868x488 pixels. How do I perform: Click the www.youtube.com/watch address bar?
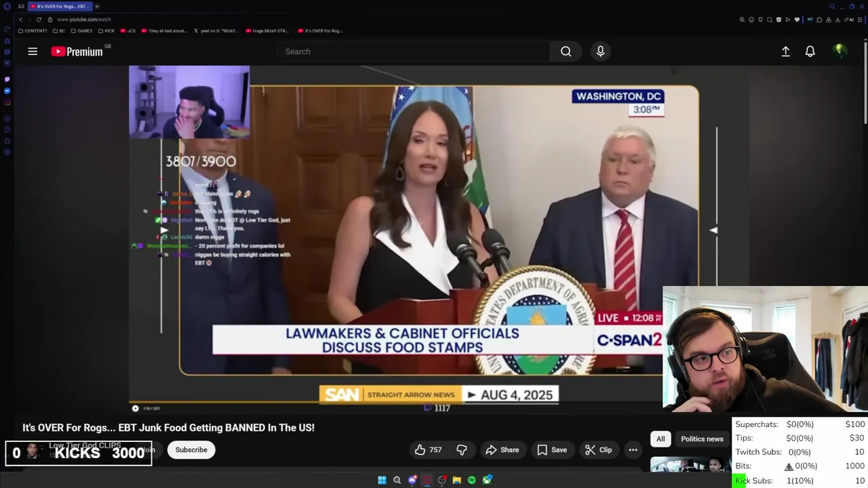tap(84, 20)
